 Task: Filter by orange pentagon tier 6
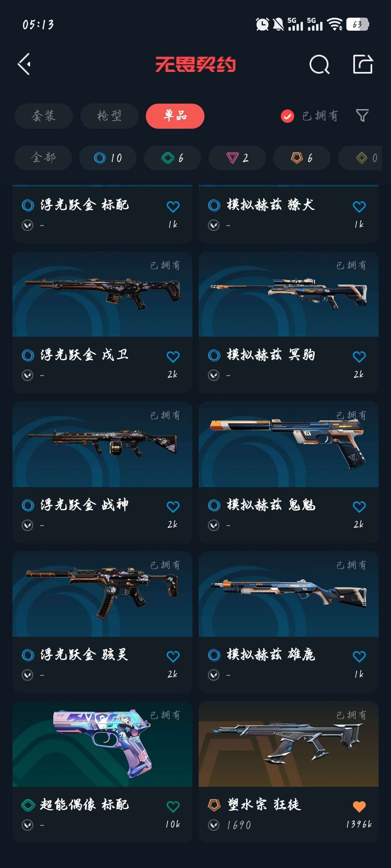tap(302, 158)
